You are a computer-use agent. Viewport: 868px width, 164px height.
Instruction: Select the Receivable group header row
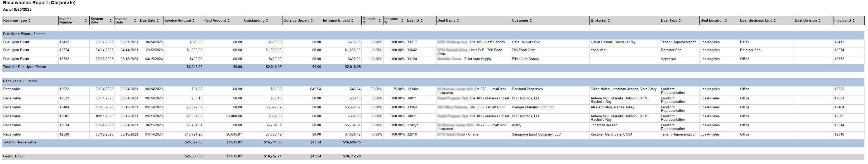[20, 81]
